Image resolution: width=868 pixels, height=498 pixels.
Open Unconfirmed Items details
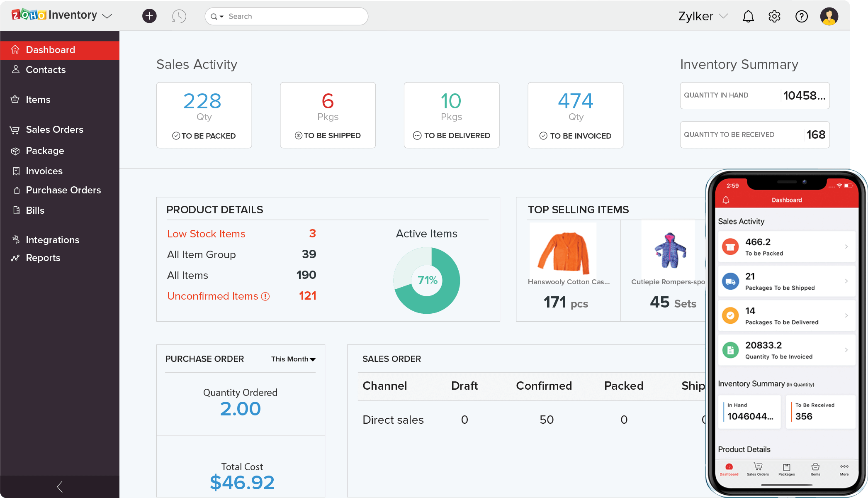(x=212, y=296)
